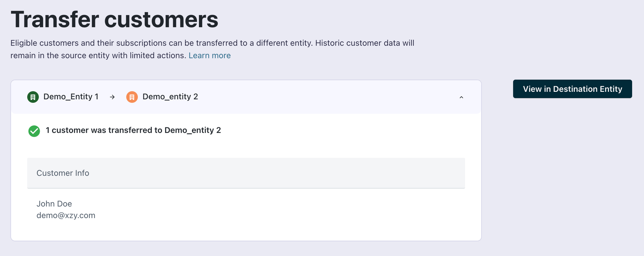Click the John Doe customer name
The height and width of the screenshot is (256, 644).
54,204
